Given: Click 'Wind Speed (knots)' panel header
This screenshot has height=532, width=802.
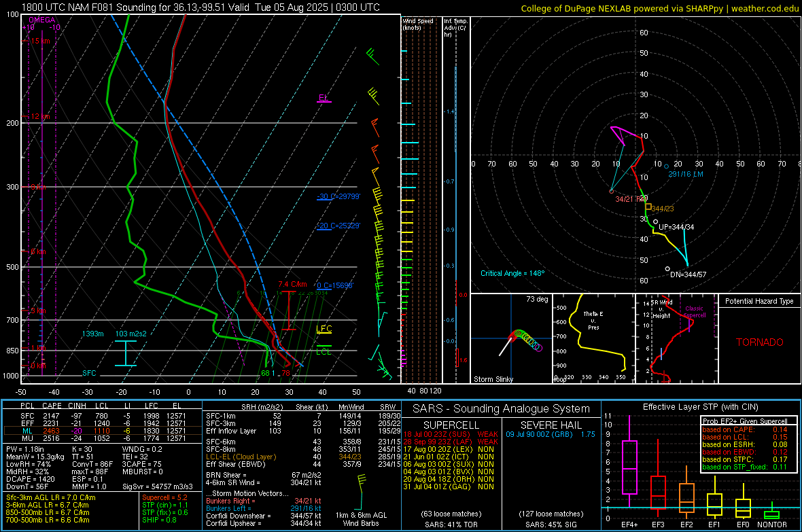Looking at the screenshot, I should [x=418, y=24].
